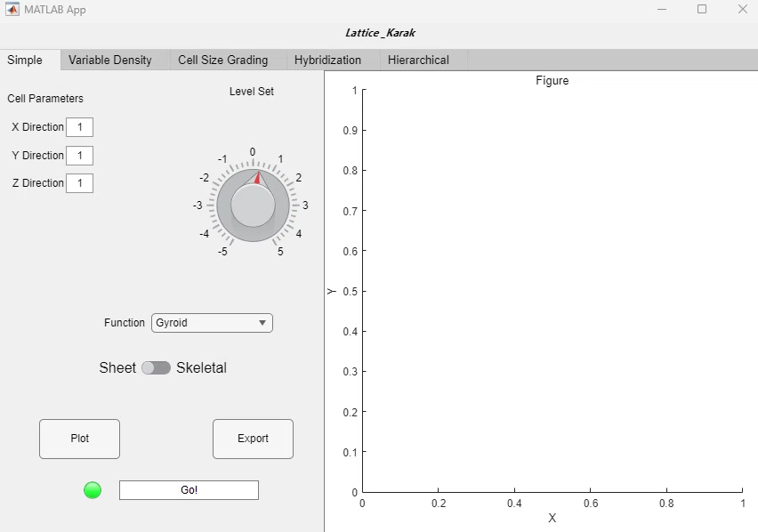This screenshot has width=758, height=532.
Task: Click the -3 mark on the knob scale
Action: tap(198, 206)
